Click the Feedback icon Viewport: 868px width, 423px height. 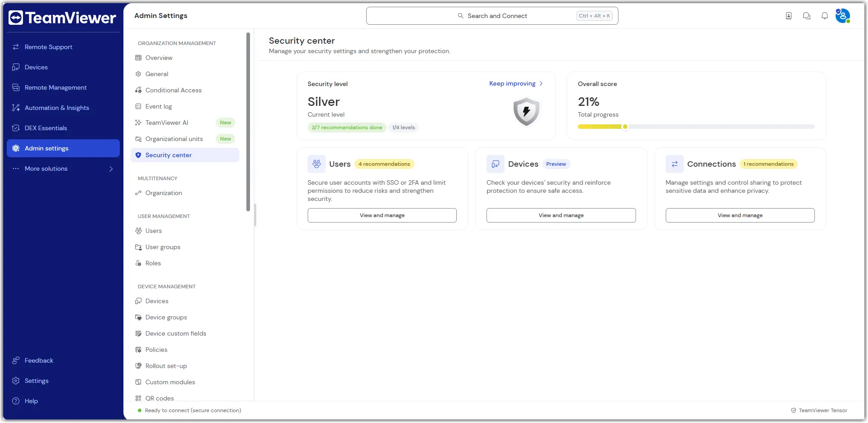tap(16, 360)
